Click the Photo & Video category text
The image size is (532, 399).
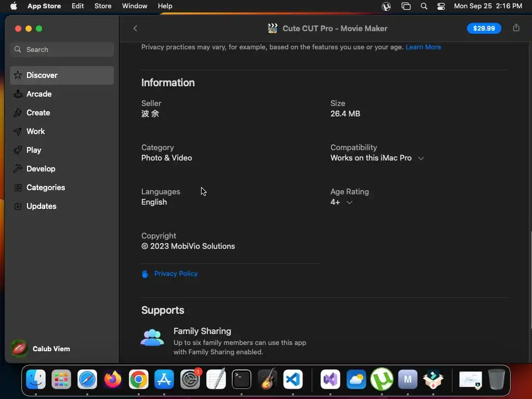[167, 158]
